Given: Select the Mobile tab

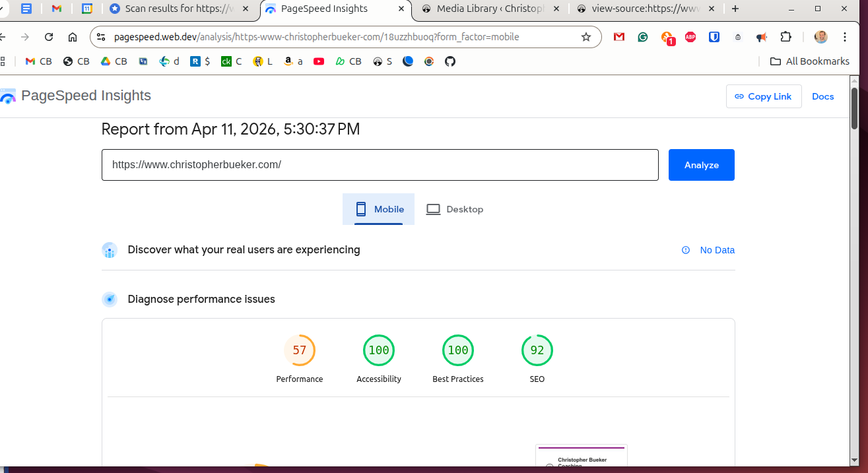Looking at the screenshot, I should [x=379, y=209].
